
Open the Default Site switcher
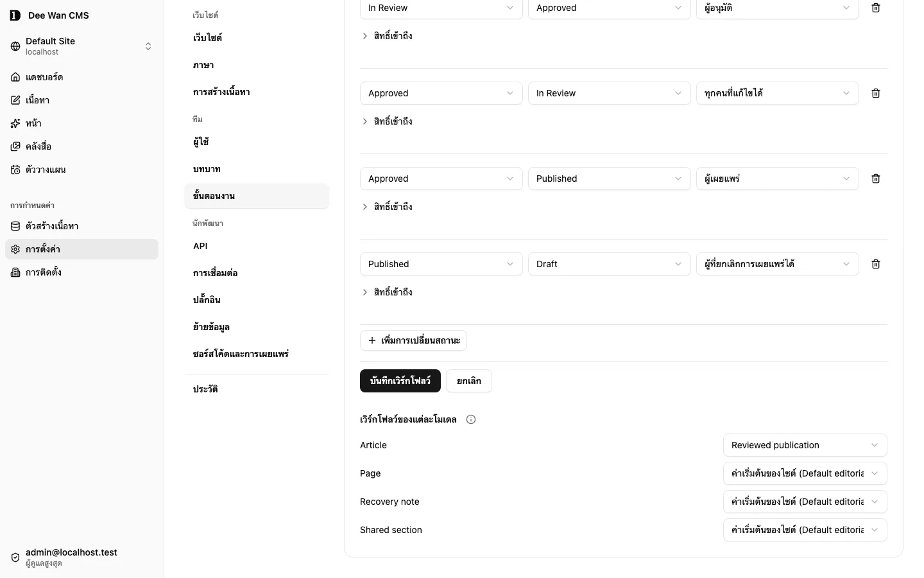[x=81, y=46]
